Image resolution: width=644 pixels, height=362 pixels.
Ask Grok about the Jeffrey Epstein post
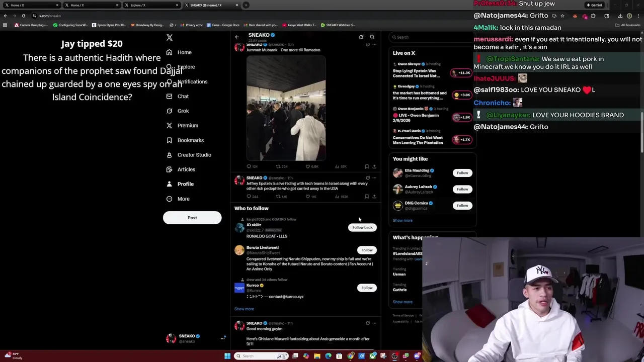[x=367, y=178]
